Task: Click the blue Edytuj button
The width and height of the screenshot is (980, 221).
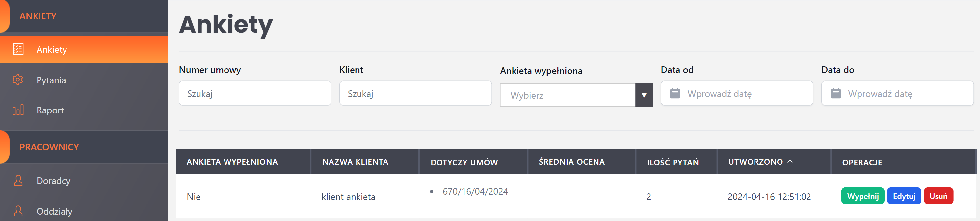Action: 904,196
